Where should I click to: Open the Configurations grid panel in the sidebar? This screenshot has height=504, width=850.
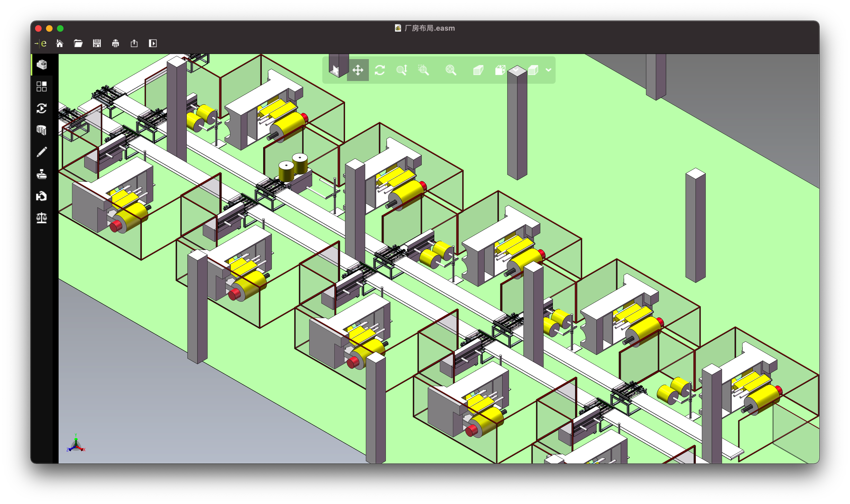41,86
